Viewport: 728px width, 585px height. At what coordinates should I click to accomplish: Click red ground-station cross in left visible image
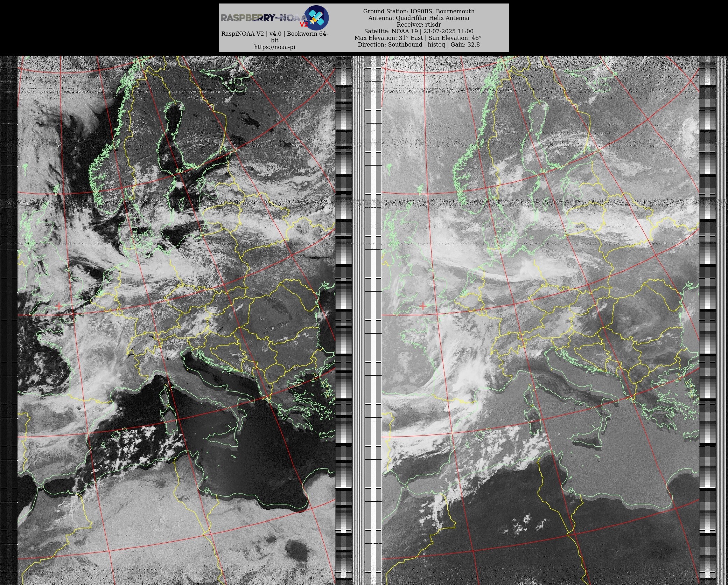click(59, 306)
